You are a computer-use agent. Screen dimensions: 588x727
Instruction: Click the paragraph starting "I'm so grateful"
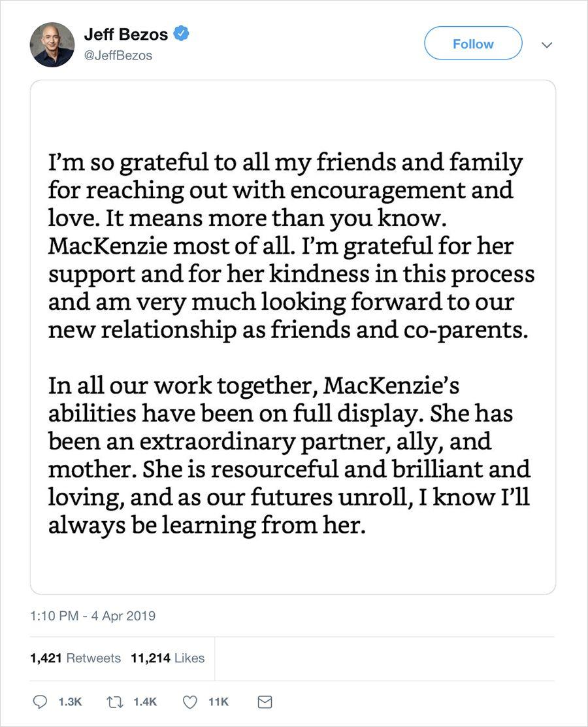coord(287,245)
